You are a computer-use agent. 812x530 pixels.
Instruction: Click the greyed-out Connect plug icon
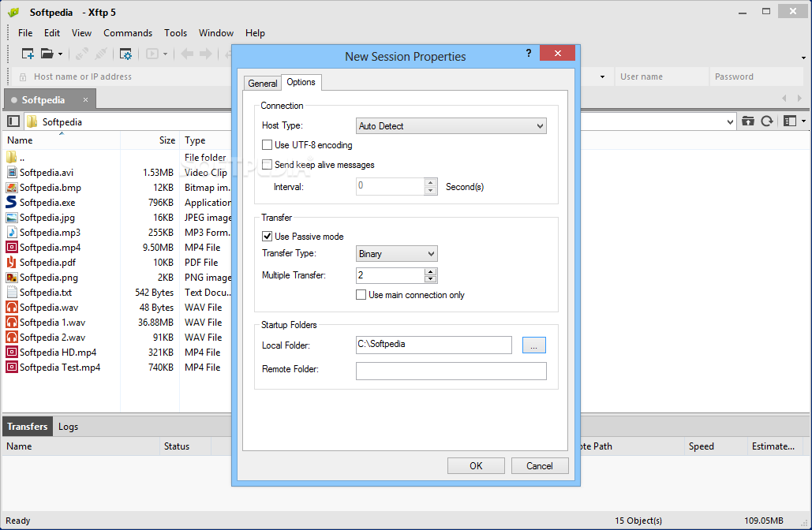point(81,54)
